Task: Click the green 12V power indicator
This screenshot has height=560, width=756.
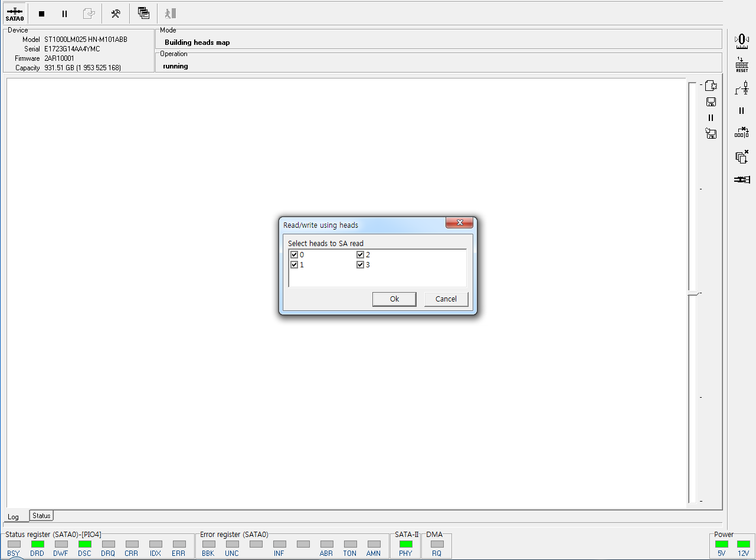Action: coord(743,544)
